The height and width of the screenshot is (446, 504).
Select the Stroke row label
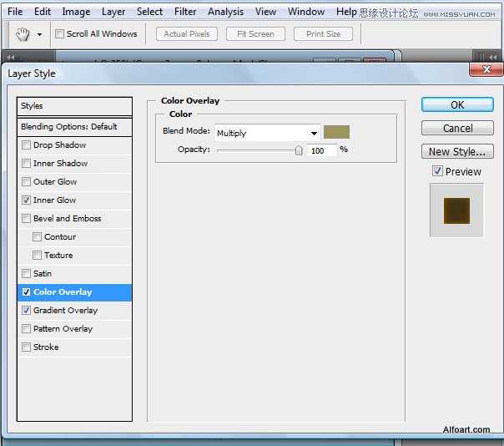46,347
